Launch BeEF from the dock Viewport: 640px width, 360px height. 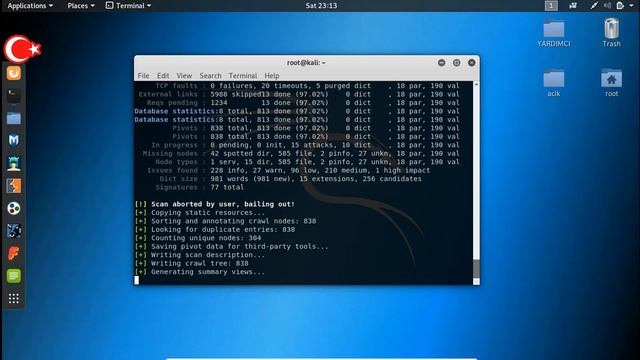point(13,231)
